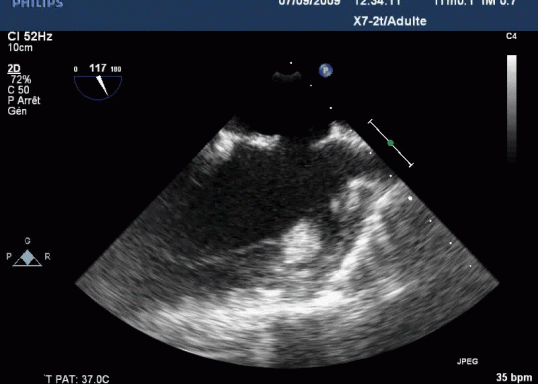Click the white needle in angle dial
The width and height of the screenshot is (538, 384).
[x=103, y=85]
